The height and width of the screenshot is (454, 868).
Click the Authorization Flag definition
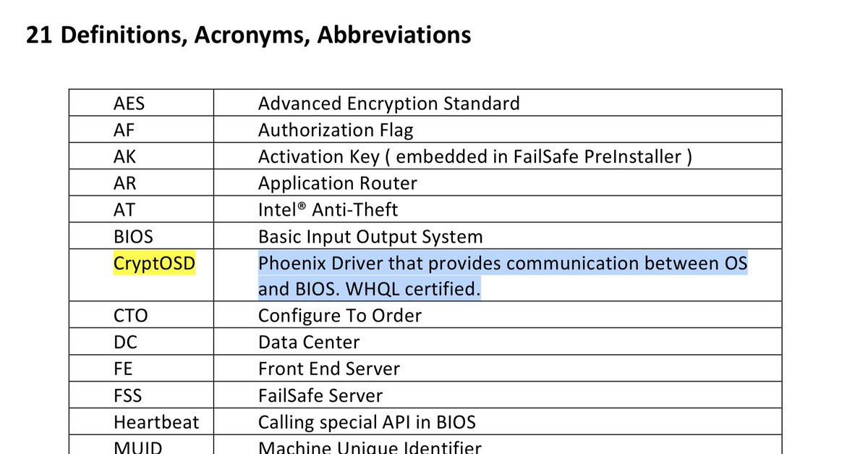(336, 130)
